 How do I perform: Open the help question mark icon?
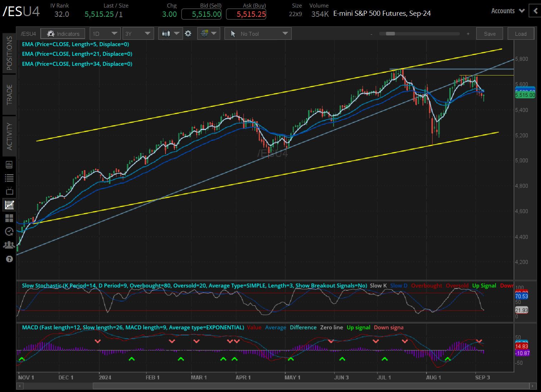(9, 259)
